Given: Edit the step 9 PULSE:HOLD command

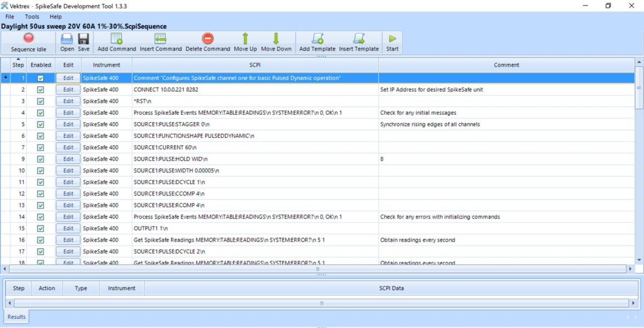Looking at the screenshot, I should point(68,159).
